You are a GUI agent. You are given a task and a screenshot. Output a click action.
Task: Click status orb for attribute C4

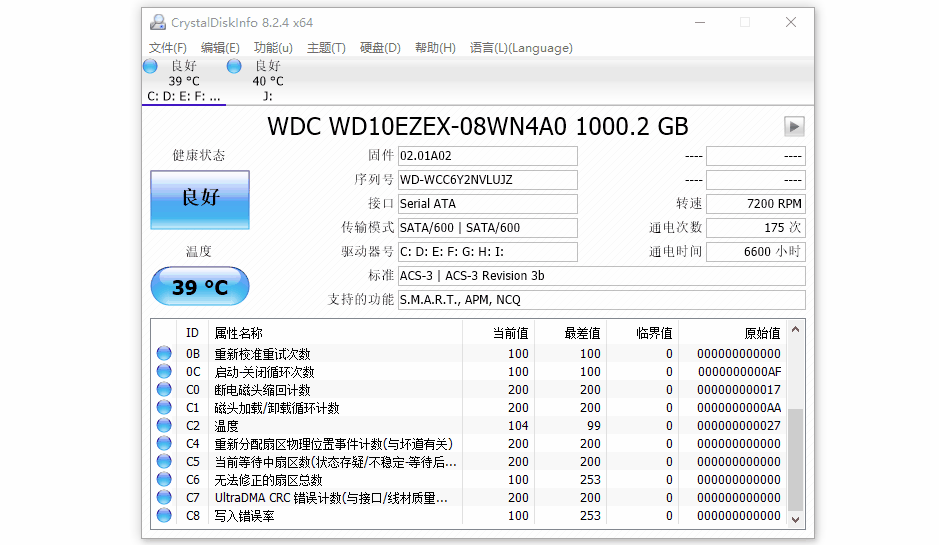[x=163, y=443]
